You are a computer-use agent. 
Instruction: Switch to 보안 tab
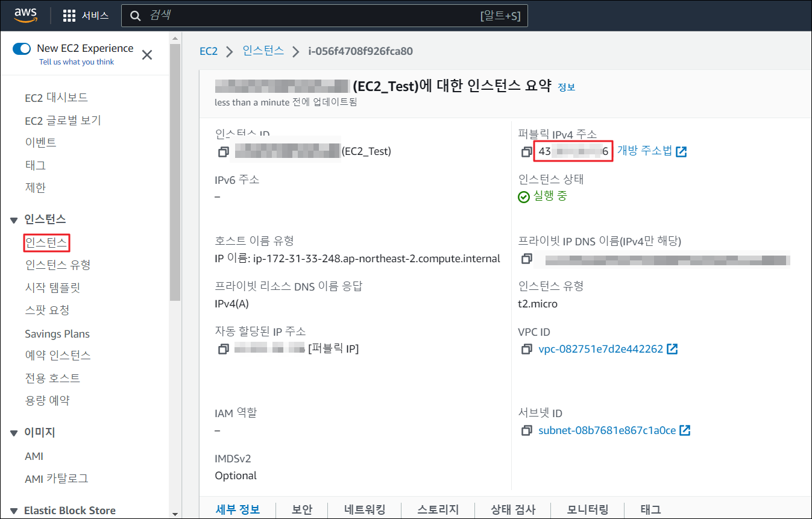pos(302,509)
